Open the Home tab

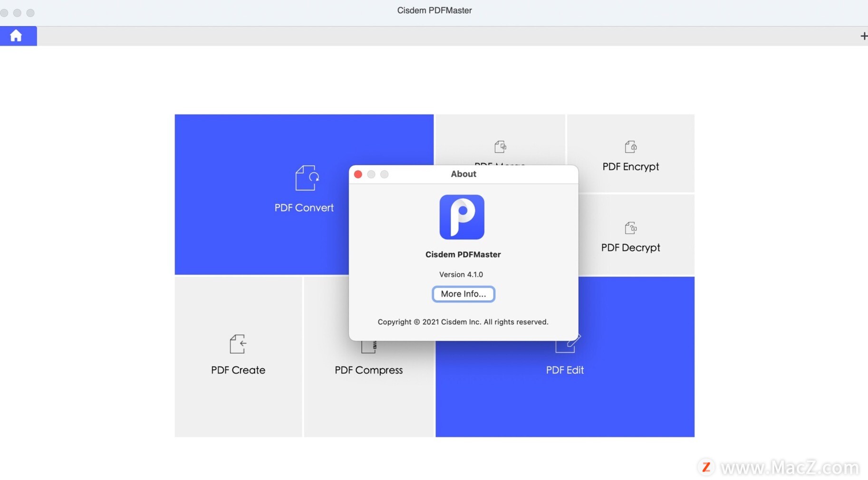tap(18, 36)
